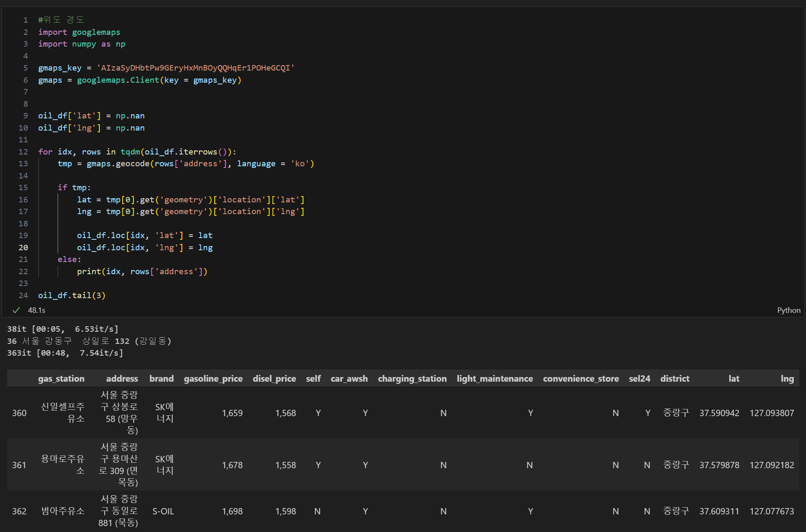
Task: Click the green execution success checkmark
Action: (x=16, y=310)
